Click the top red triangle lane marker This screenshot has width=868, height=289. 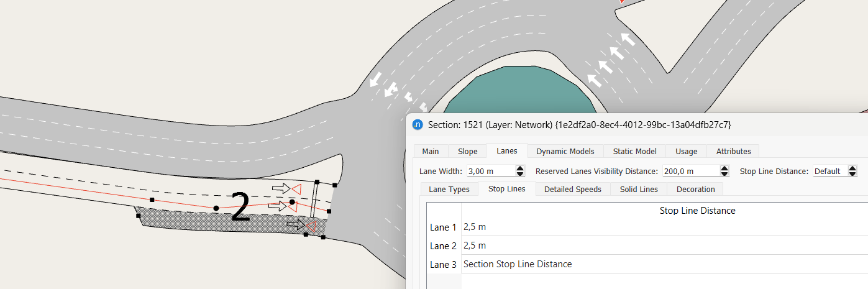point(296,189)
